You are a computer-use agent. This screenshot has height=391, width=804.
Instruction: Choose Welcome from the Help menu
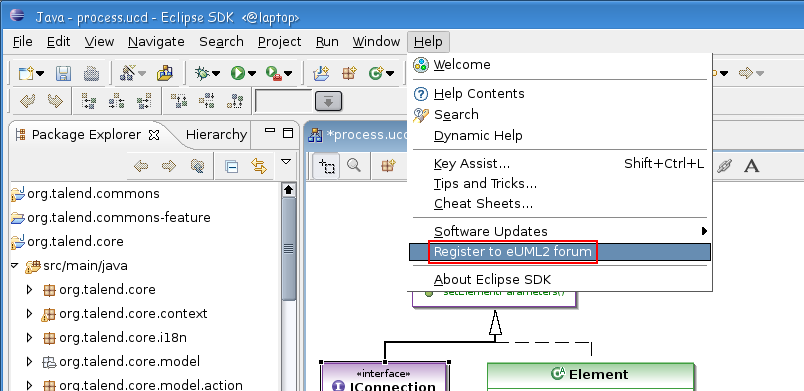tap(560, 65)
